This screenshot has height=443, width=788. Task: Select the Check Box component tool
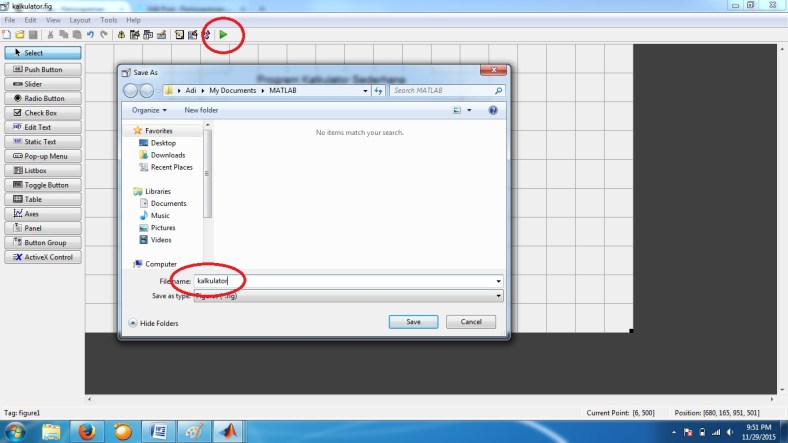pyautogui.click(x=42, y=113)
